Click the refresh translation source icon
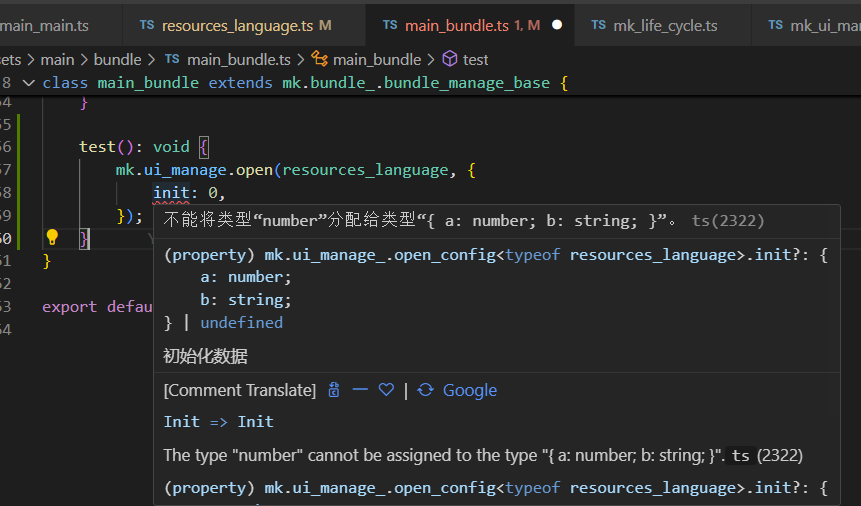Image resolution: width=861 pixels, height=506 pixels. coord(425,390)
